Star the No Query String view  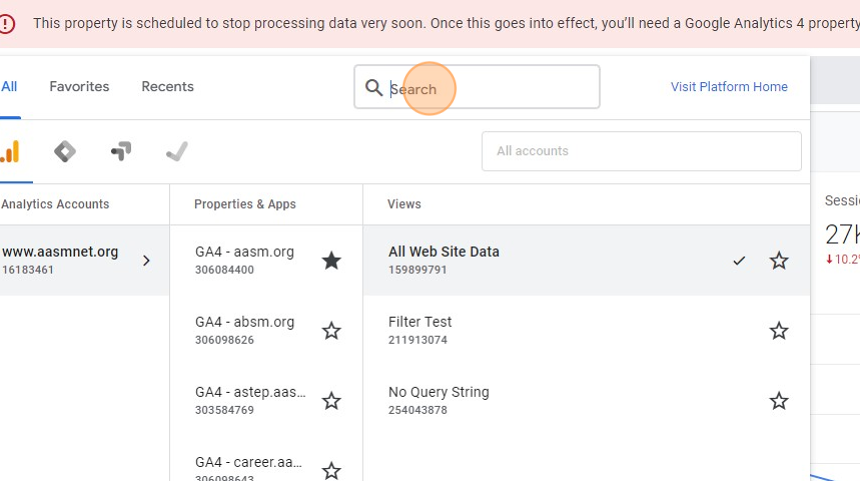tap(779, 401)
